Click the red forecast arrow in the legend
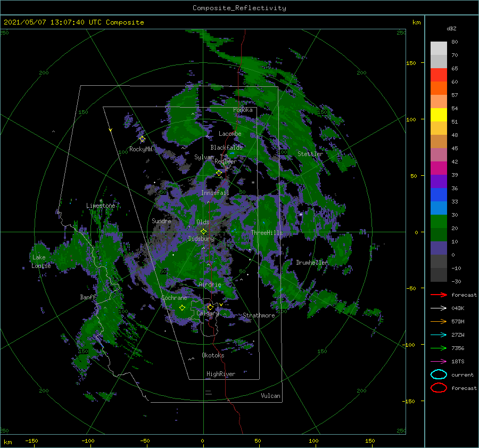The height and width of the screenshot is (448, 479). coord(439,295)
